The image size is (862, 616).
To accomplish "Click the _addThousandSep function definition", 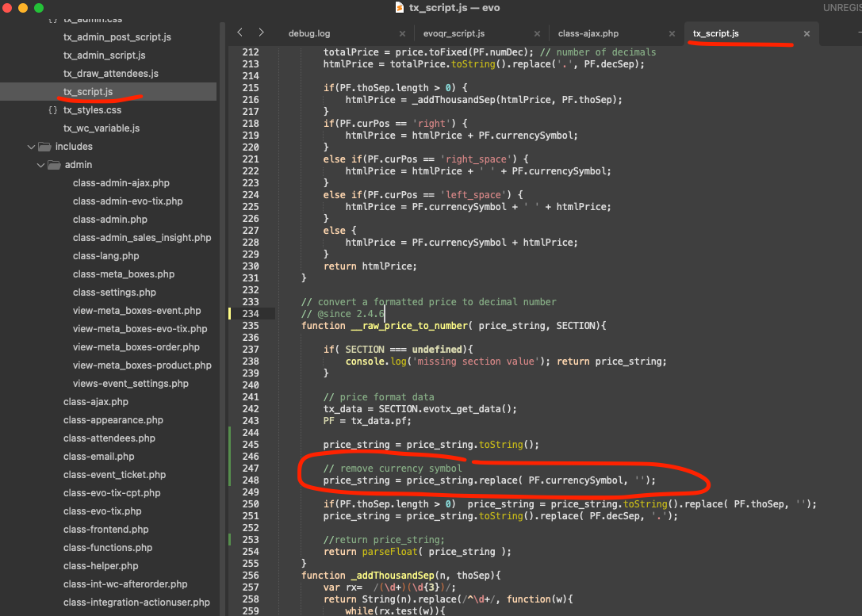I will pyautogui.click(x=400, y=576).
